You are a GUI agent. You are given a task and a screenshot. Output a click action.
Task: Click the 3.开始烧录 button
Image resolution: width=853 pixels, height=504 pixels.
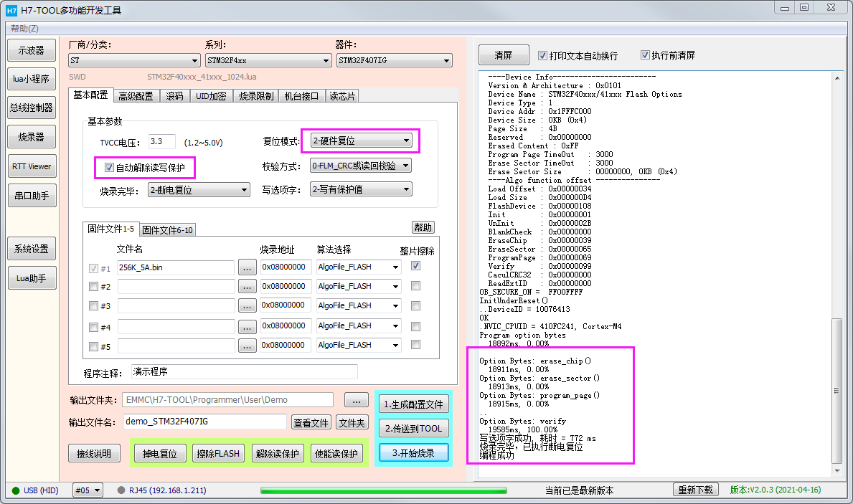click(x=414, y=453)
